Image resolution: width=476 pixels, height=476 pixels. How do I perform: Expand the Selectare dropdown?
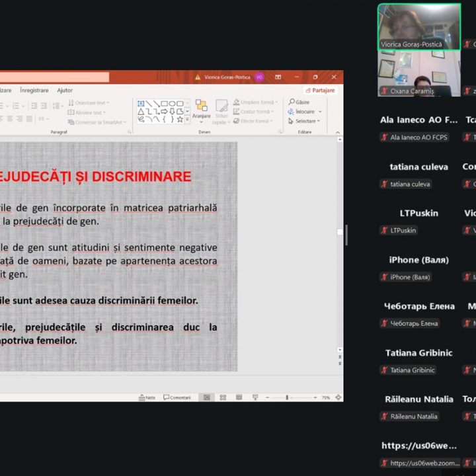pyautogui.click(x=319, y=121)
